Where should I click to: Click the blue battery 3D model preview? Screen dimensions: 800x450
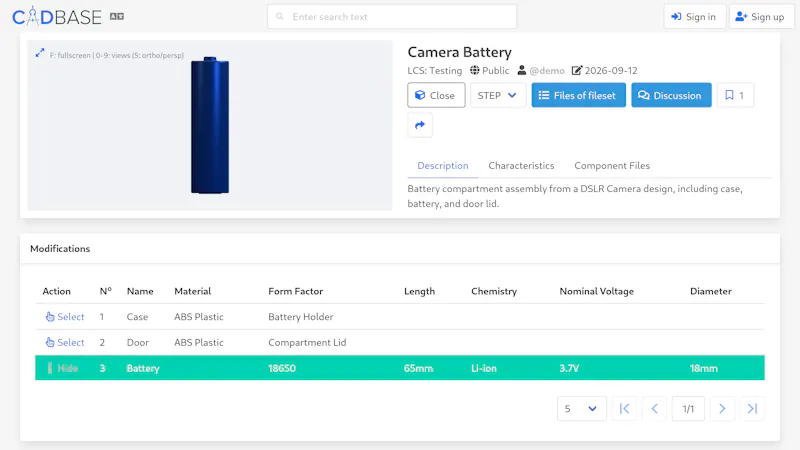point(210,126)
